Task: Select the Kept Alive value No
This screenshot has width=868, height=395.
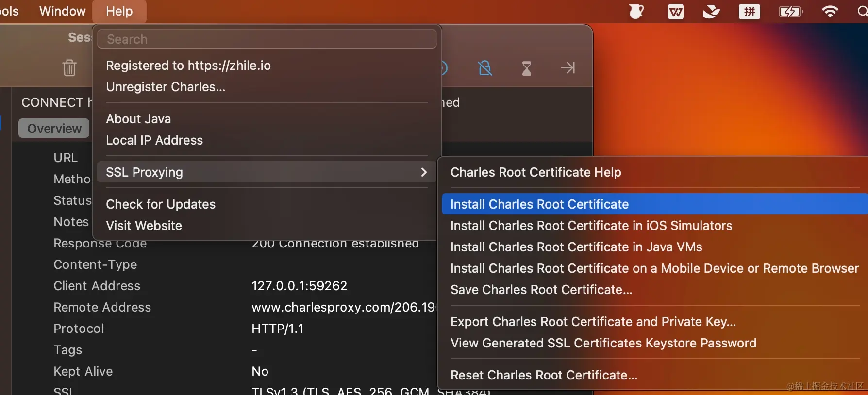Action: (x=260, y=371)
